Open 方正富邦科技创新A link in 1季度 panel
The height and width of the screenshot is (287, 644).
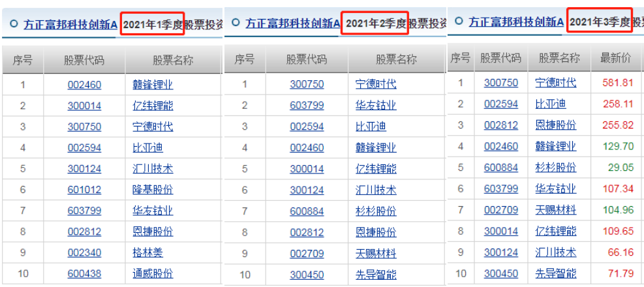tap(70, 24)
